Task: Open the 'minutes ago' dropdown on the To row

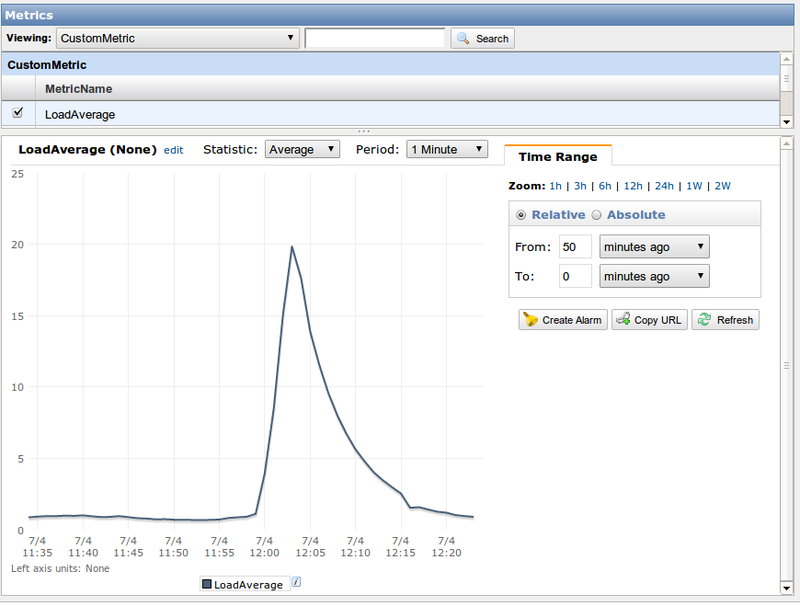Action: (x=655, y=276)
